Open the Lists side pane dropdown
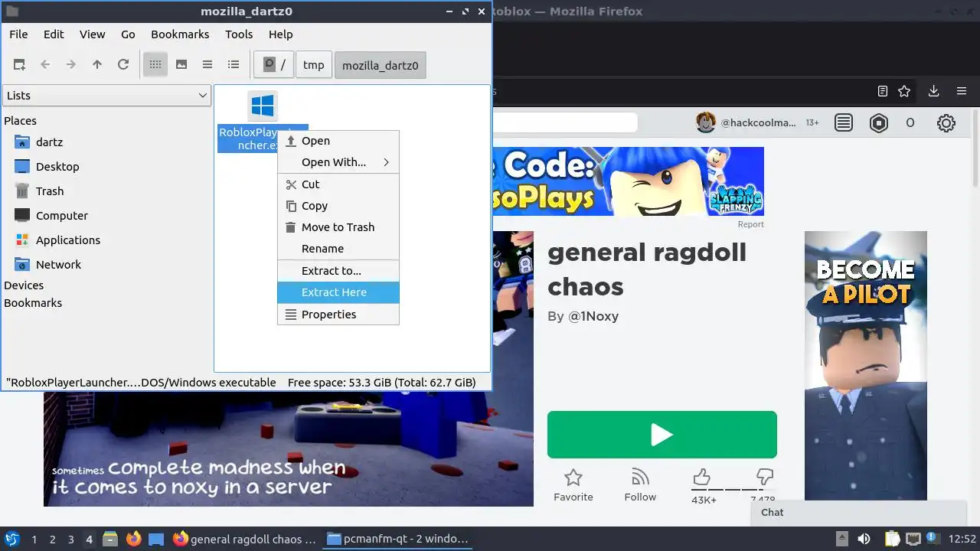Image resolution: width=980 pixels, height=551 pixels. tap(107, 96)
